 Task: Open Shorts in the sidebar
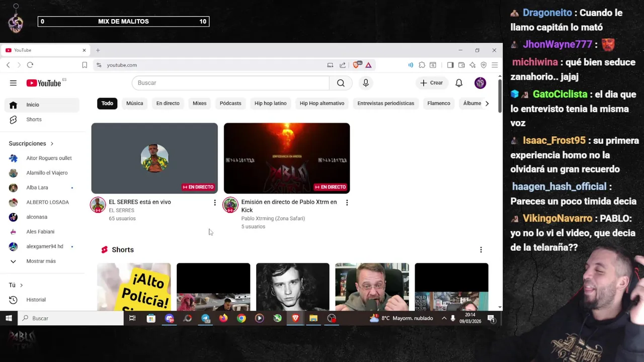tap(42, 120)
